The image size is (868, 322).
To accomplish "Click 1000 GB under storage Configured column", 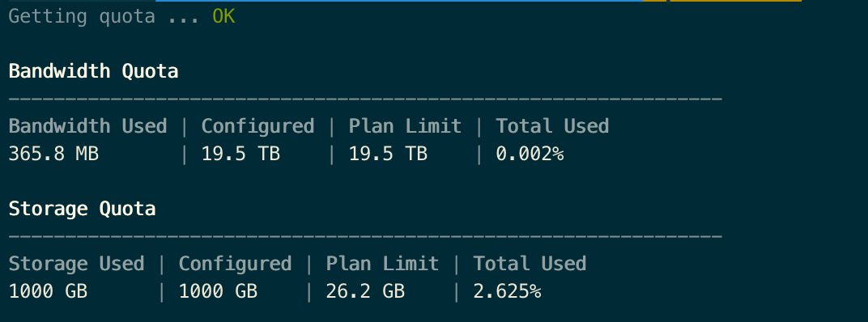I will point(218,291).
